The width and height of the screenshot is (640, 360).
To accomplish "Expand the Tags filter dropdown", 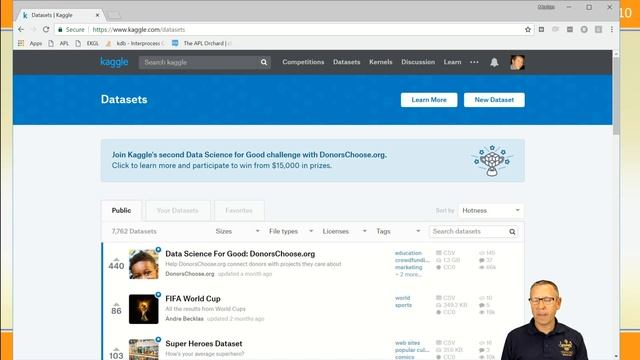I will [x=398, y=231].
